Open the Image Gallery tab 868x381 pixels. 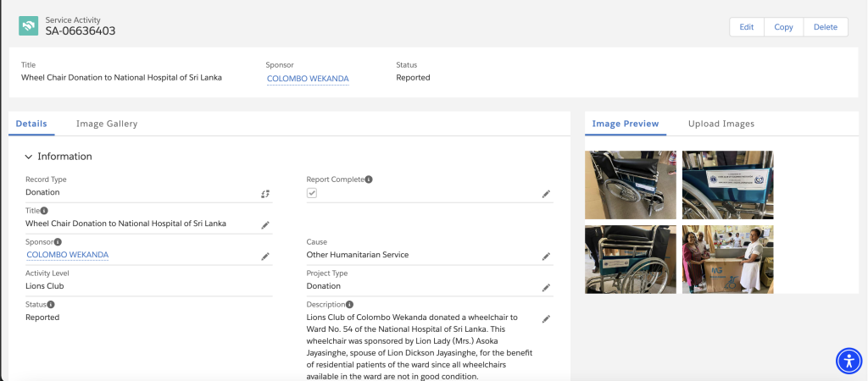pos(107,124)
